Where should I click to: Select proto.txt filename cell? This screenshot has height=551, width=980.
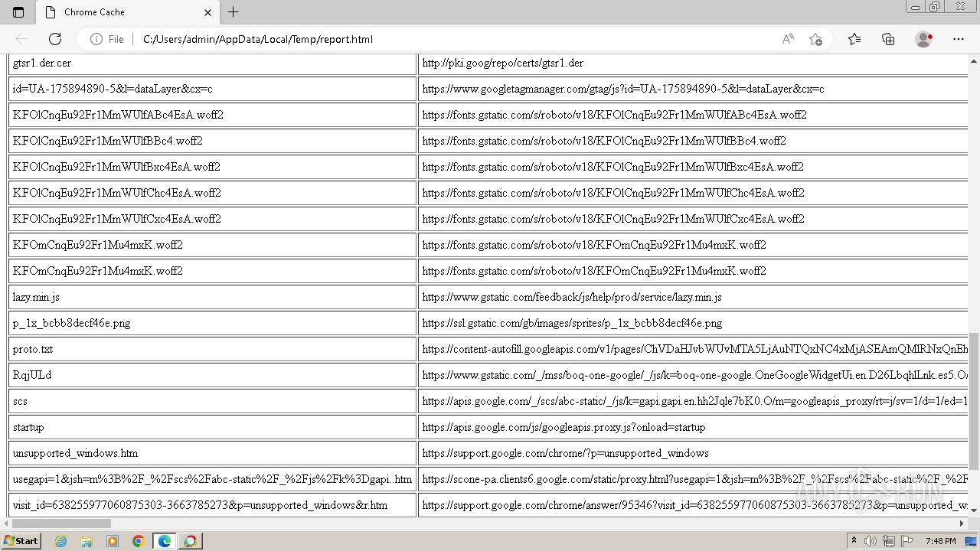point(212,349)
